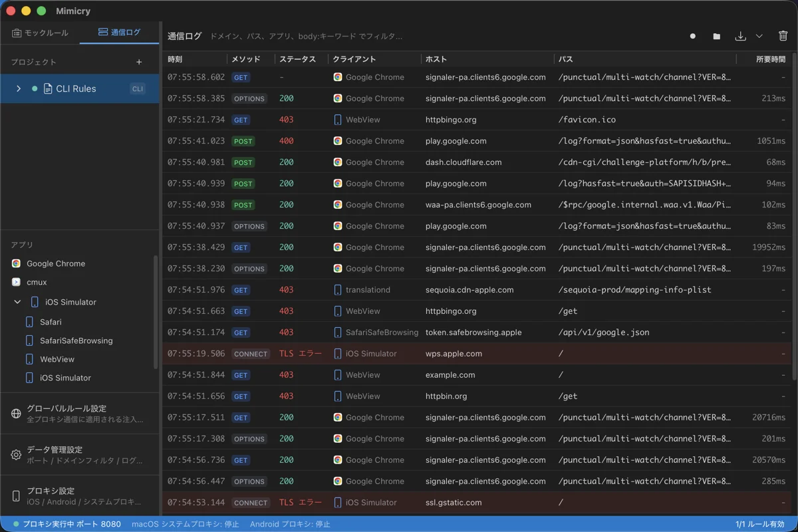Click the waa-pa.clients6.google.com host cell
798x532 pixels.
click(x=478, y=205)
